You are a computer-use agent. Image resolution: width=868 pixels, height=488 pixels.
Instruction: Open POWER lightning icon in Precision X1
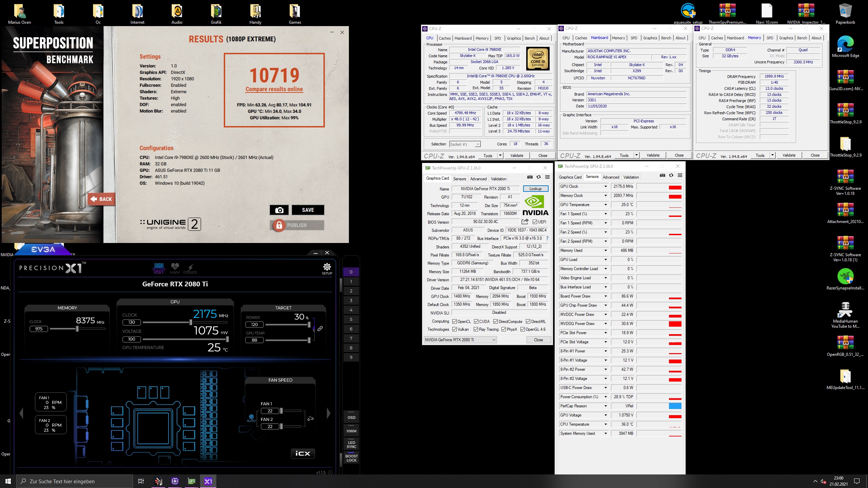click(190, 268)
